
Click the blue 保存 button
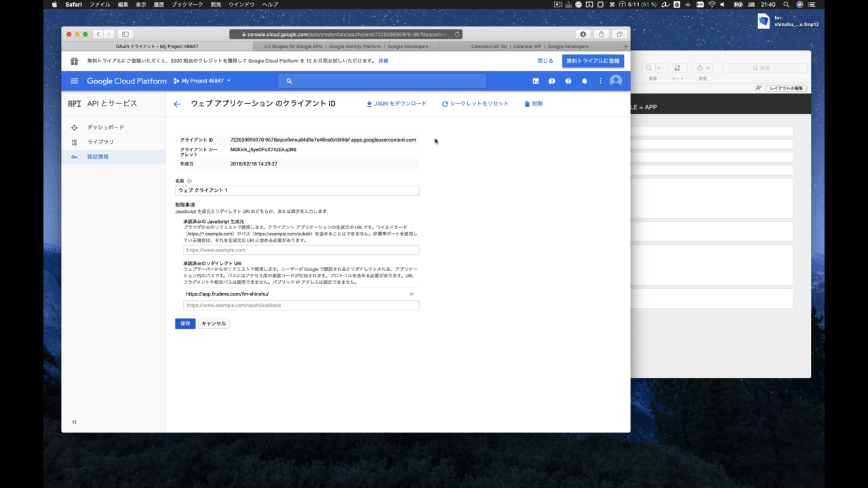click(x=185, y=324)
